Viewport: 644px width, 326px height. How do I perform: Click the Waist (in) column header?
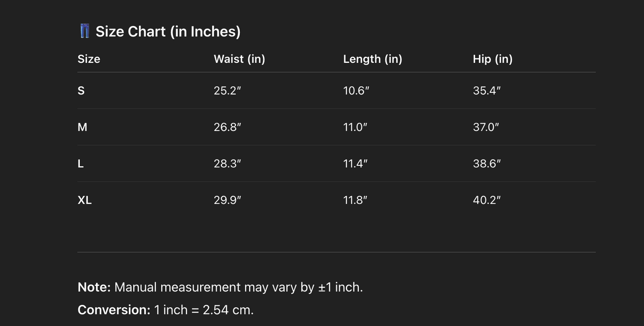tap(239, 59)
